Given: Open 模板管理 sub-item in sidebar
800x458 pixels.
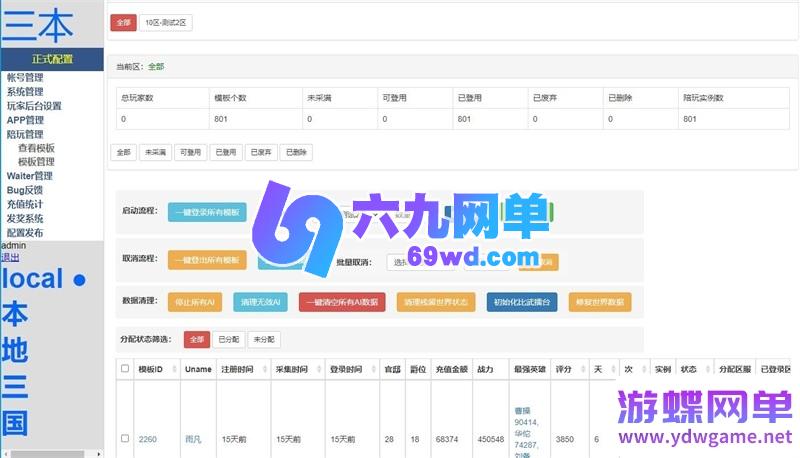Looking at the screenshot, I should [36, 162].
